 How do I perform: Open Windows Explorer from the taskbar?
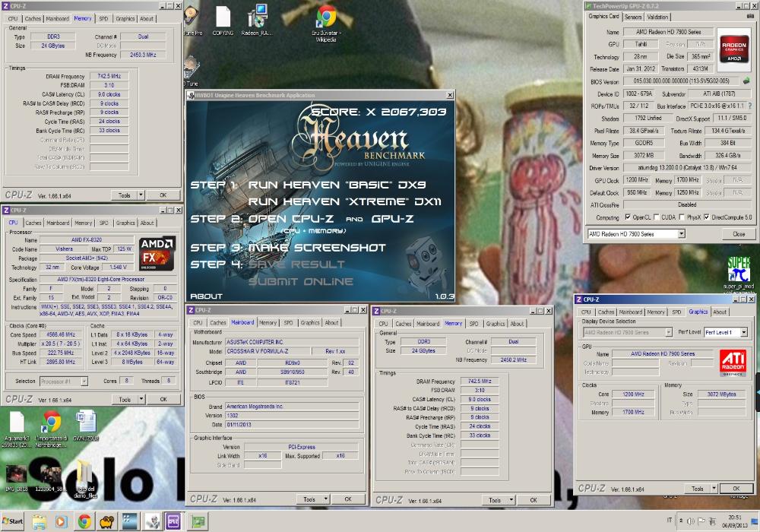39,522
